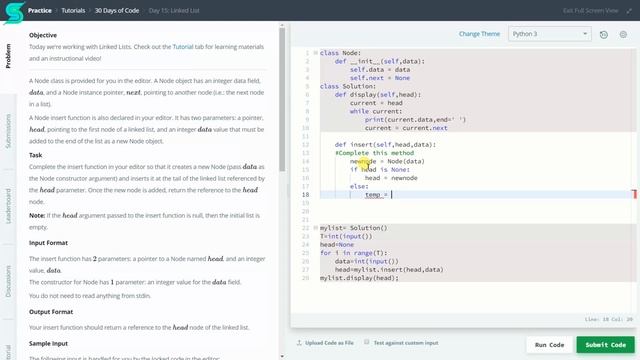Click the left panel scroll down arrow
Screen dimensions: 640x360
click(282, 356)
